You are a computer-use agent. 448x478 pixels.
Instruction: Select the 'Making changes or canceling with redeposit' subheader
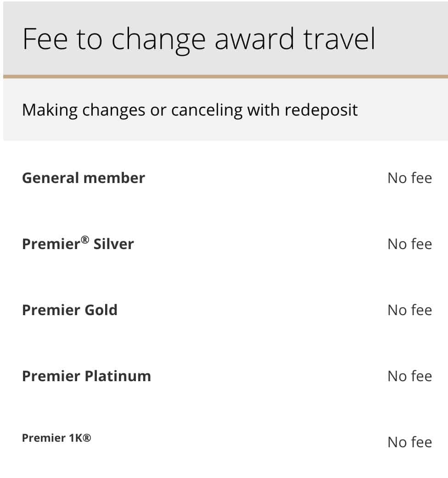190,110
